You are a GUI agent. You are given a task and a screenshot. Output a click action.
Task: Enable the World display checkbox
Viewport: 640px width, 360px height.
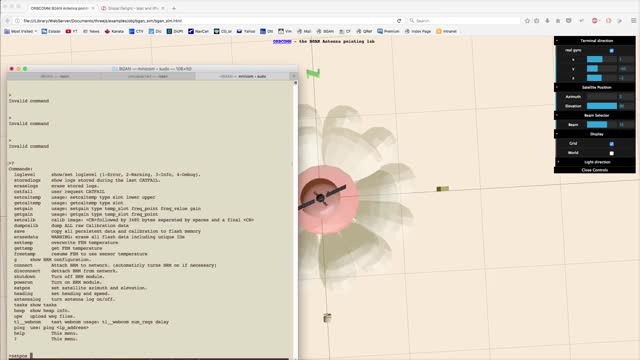611,153
